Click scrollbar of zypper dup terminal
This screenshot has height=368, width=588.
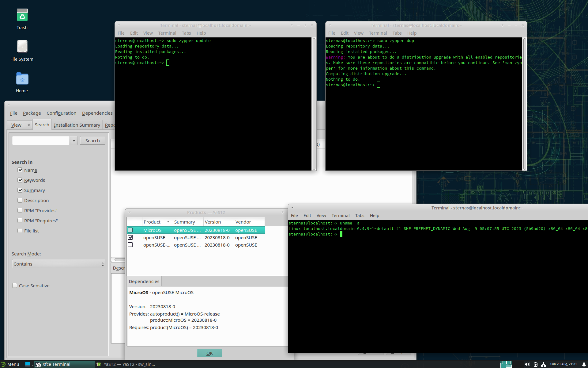pyautogui.click(x=525, y=104)
